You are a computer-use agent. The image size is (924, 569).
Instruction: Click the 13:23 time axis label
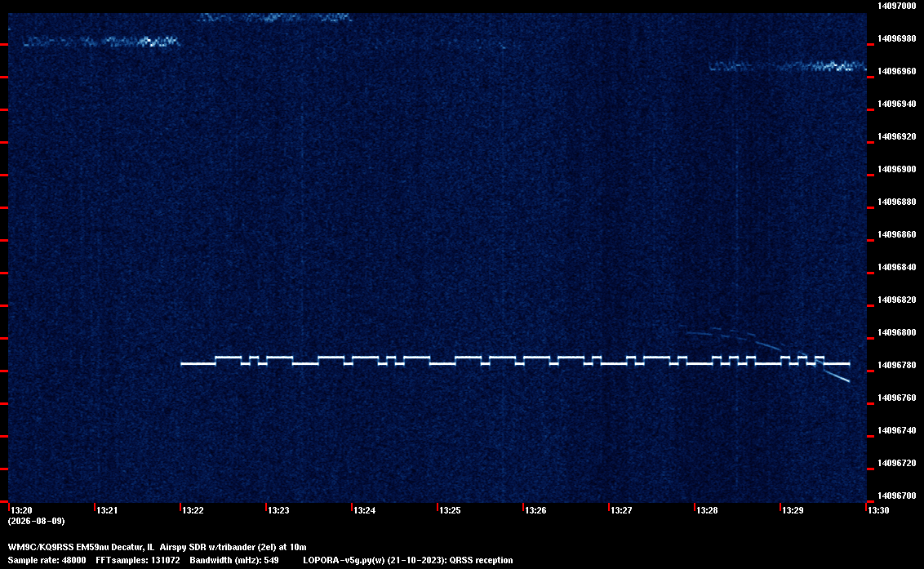coord(278,510)
